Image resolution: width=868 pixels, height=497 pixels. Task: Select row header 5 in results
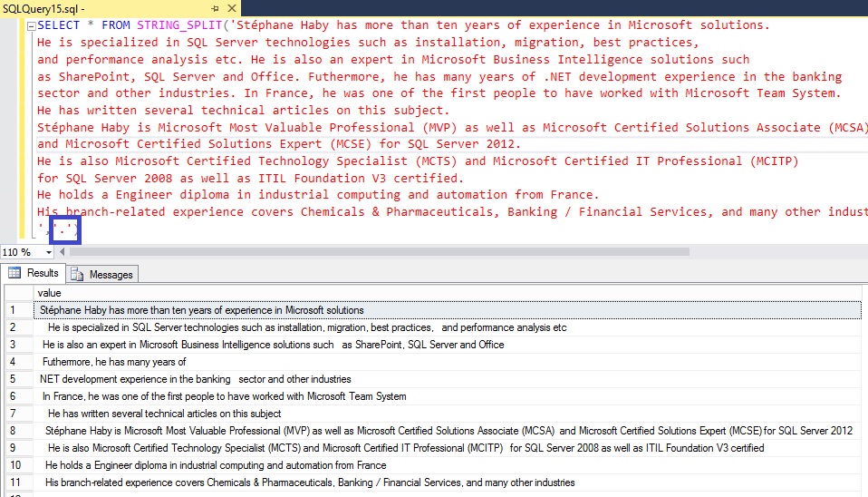coord(19,379)
